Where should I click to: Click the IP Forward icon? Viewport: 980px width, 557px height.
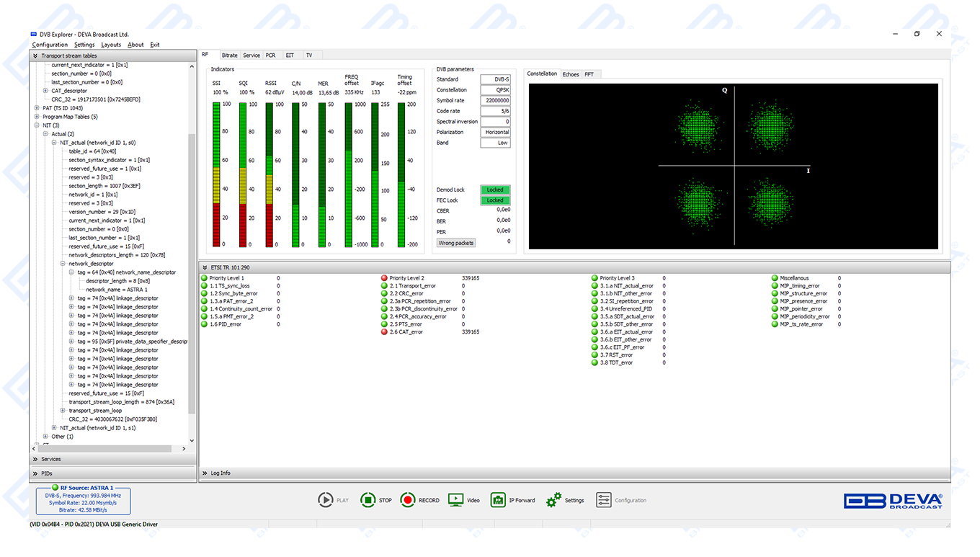point(498,500)
